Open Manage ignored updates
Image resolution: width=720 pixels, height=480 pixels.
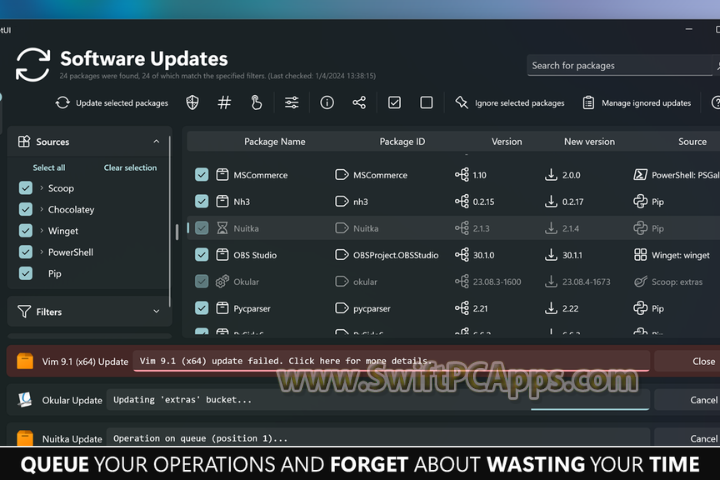[636, 103]
